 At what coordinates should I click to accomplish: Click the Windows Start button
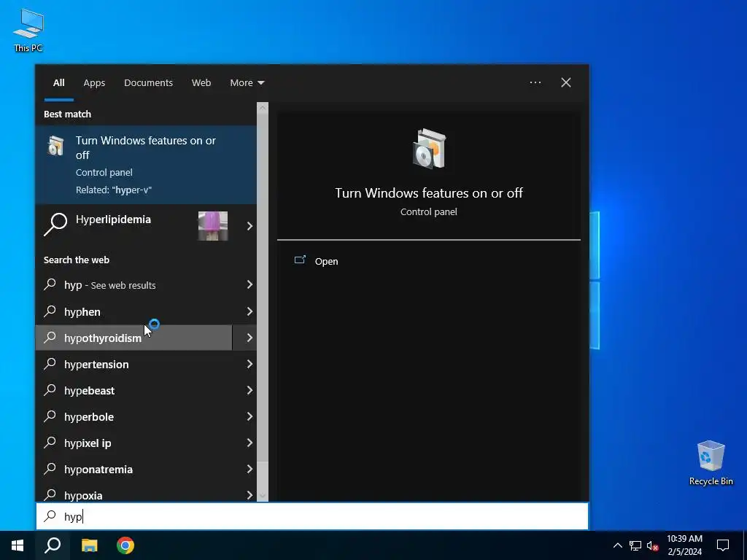coord(18,545)
